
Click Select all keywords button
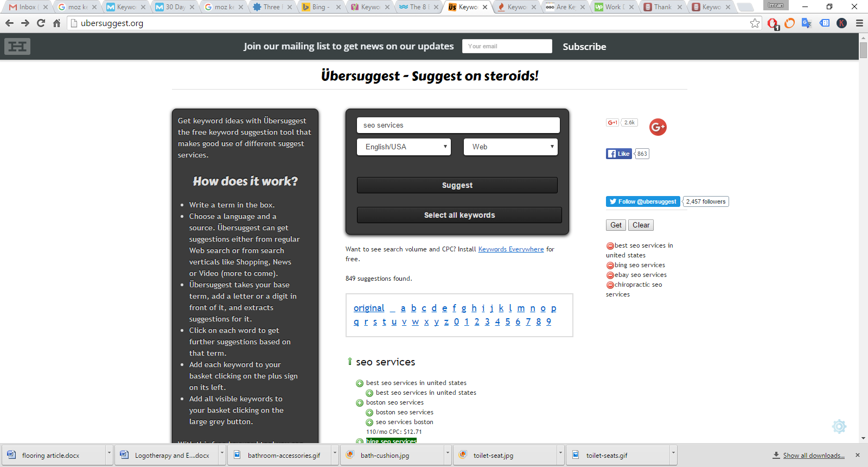pyautogui.click(x=459, y=215)
